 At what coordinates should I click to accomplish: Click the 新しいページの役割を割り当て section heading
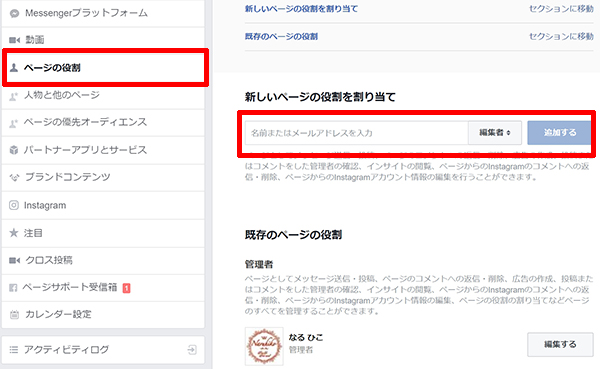coord(320,97)
